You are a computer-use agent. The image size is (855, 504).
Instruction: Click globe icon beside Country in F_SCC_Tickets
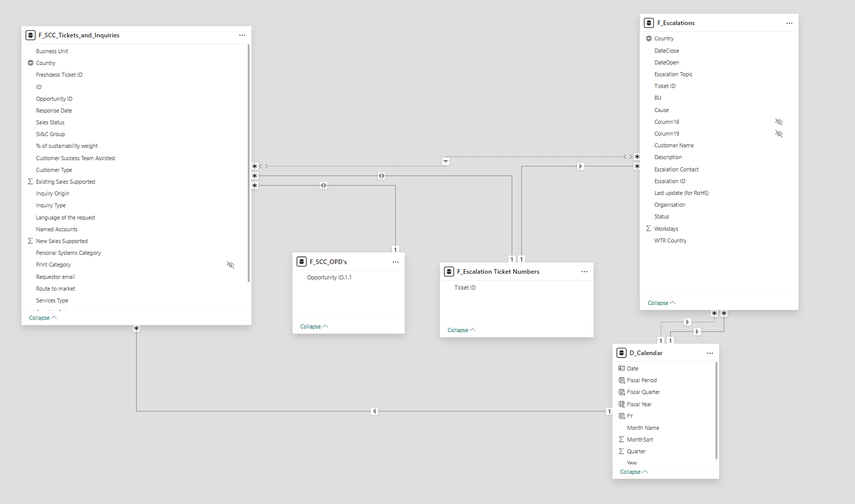(x=31, y=63)
